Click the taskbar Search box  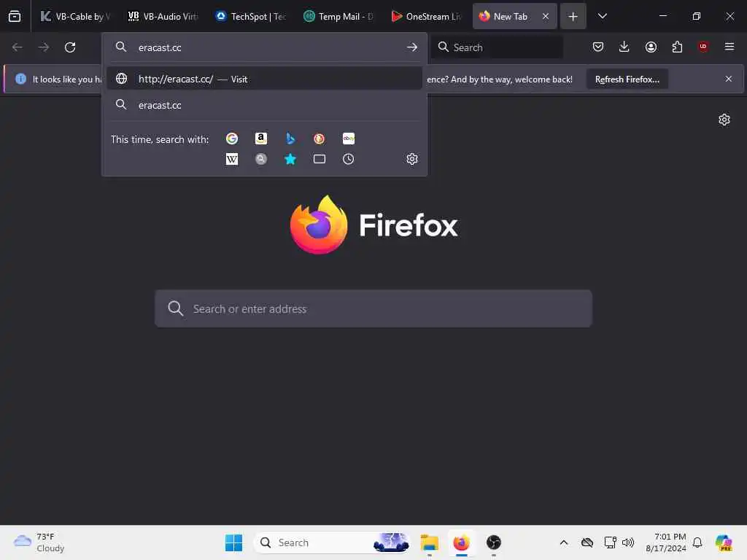[x=332, y=542]
